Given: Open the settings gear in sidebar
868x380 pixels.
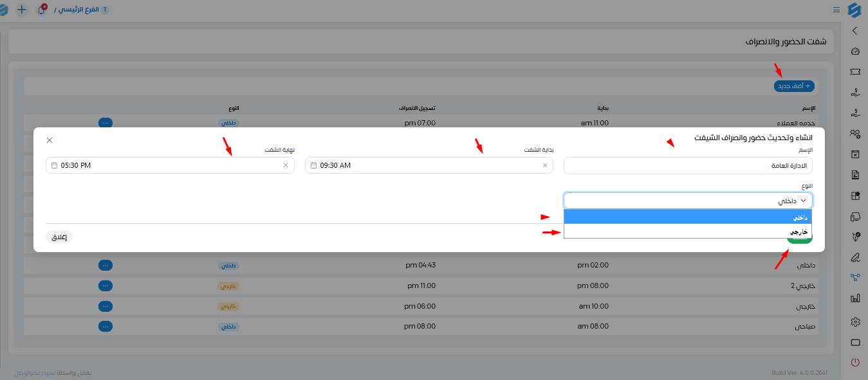Looking at the screenshot, I should click(x=854, y=321).
